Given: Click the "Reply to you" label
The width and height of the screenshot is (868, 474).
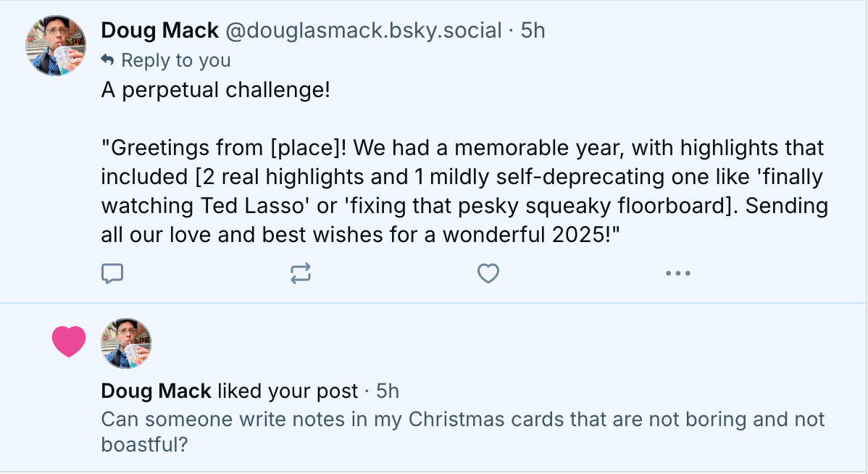Looking at the screenshot, I should coord(176,60).
